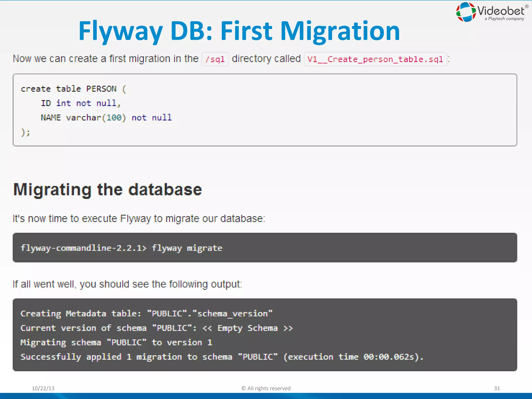Click the '© All rights reserved' footer text
The height and width of the screenshot is (399, 532).
tap(266, 388)
